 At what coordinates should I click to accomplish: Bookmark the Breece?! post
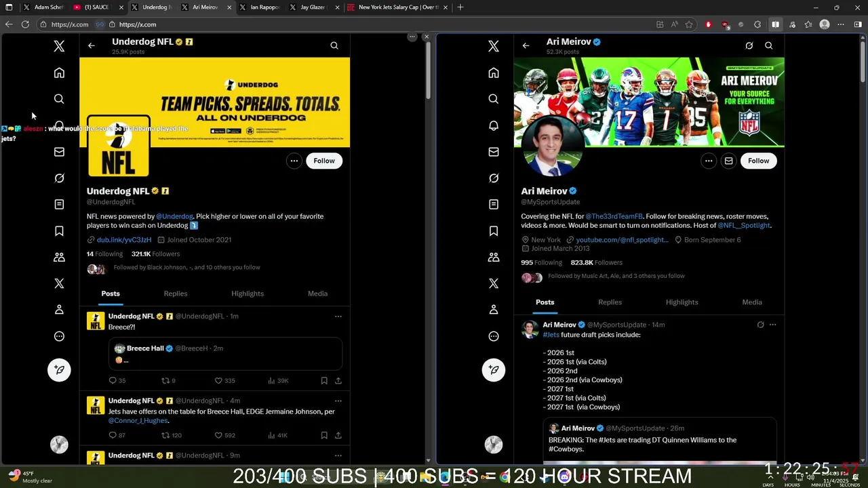324,381
